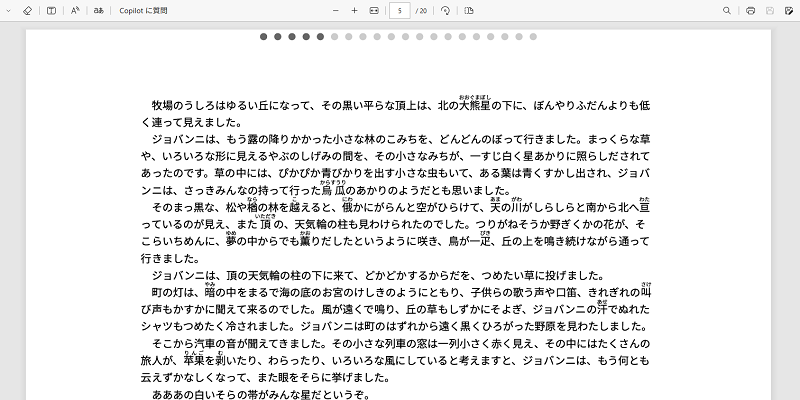This screenshot has width=800, height=400.
Task: Click the save icon
Action: (x=770, y=11)
